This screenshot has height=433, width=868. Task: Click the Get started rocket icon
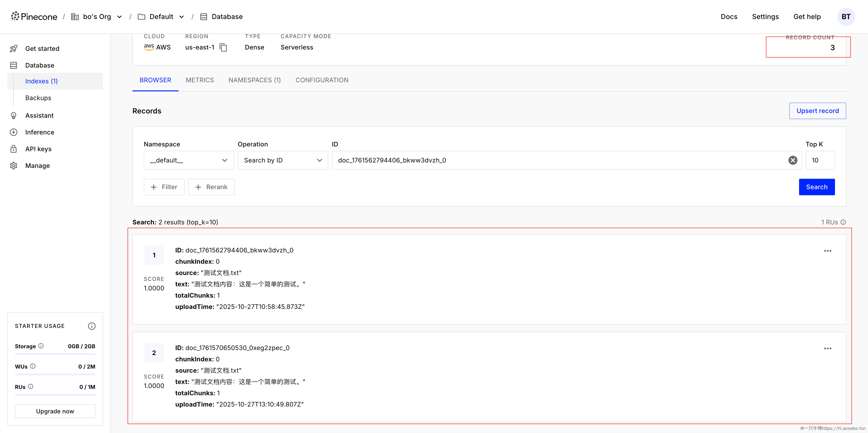(14, 49)
